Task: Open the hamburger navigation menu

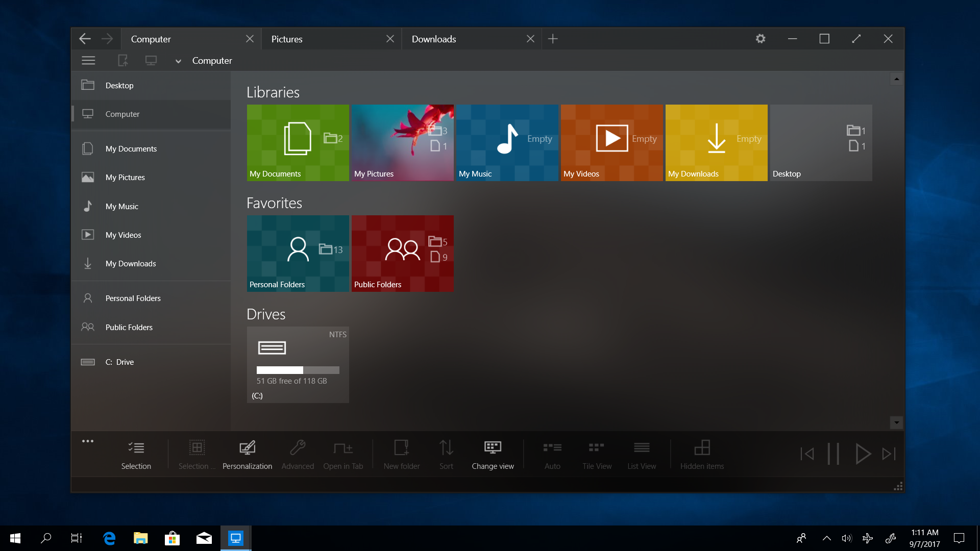Action: click(88, 60)
